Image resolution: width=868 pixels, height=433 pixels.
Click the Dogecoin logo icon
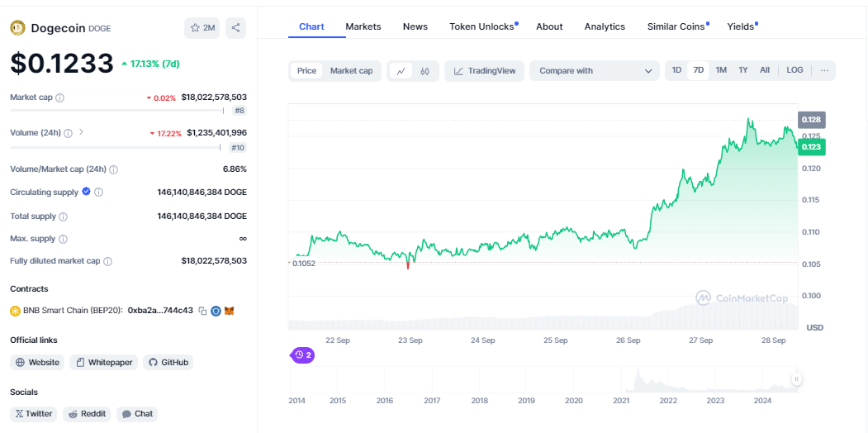coord(17,28)
